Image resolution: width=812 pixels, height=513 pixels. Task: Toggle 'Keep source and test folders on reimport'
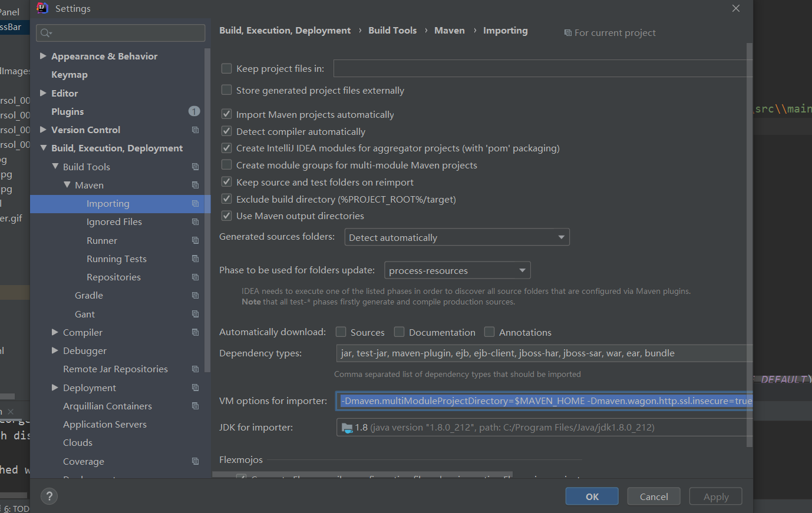[x=226, y=182]
